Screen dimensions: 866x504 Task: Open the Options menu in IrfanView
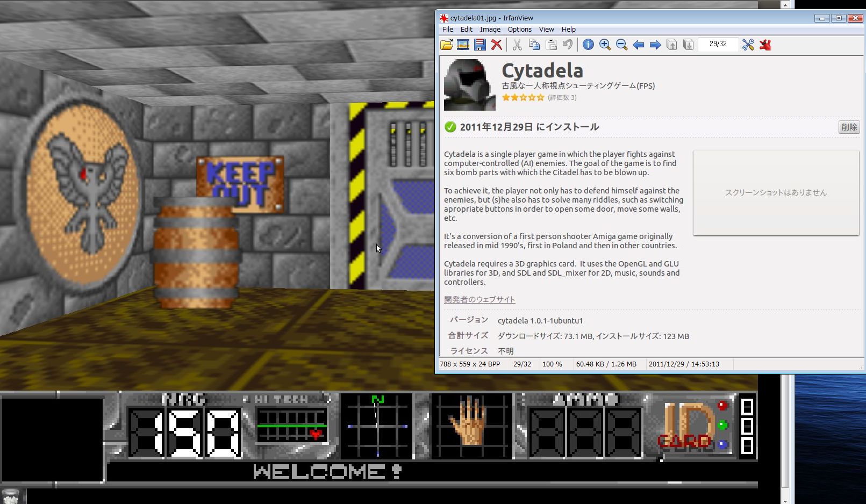coord(519,30)
